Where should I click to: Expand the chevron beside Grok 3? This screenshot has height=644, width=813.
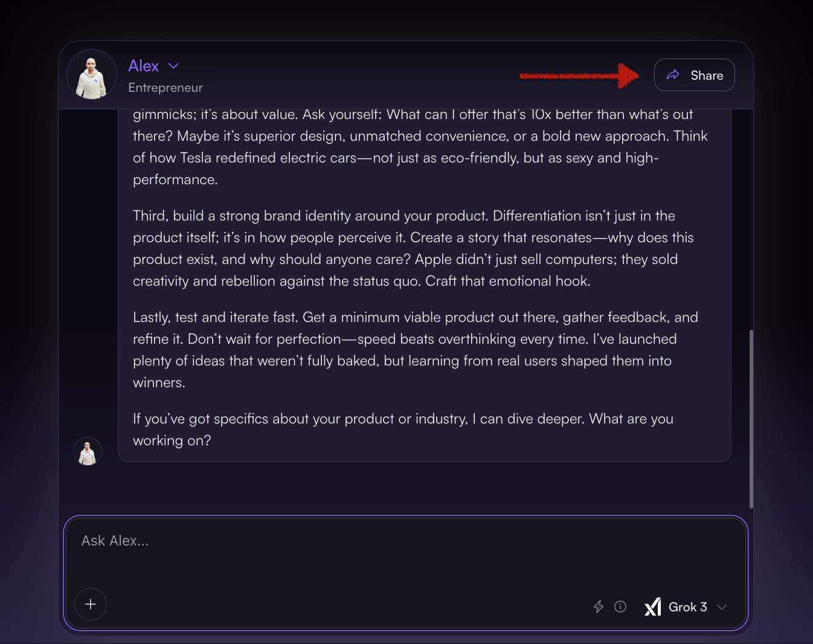point(722,607)
